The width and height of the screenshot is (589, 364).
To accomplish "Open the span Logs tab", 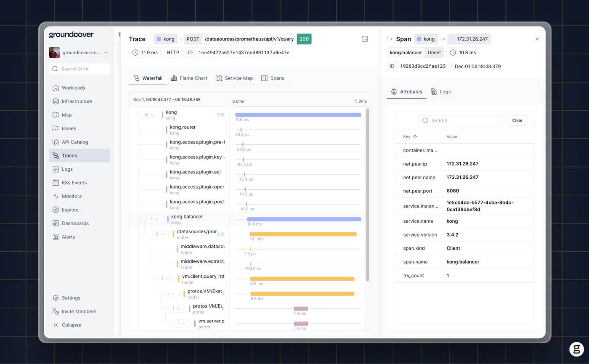I will [440, 92].
